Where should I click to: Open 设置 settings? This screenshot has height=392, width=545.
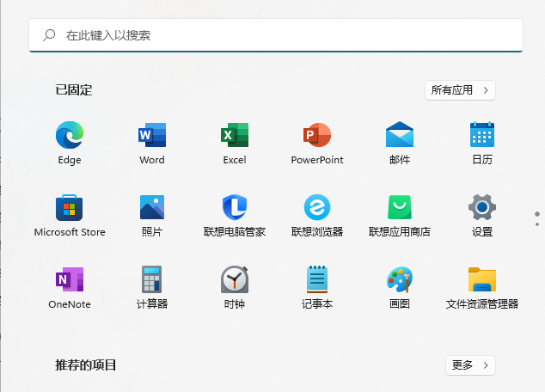coord(482,215)
